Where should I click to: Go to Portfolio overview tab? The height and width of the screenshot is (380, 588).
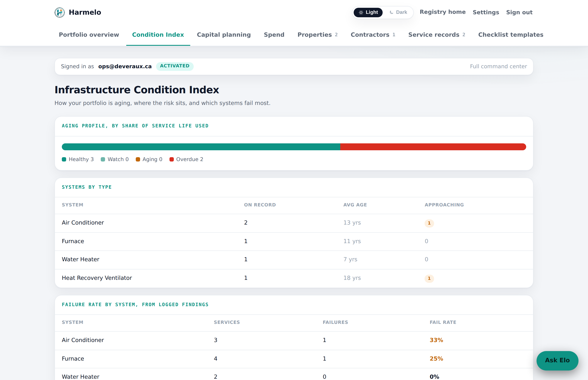click(x=89, y=35)
